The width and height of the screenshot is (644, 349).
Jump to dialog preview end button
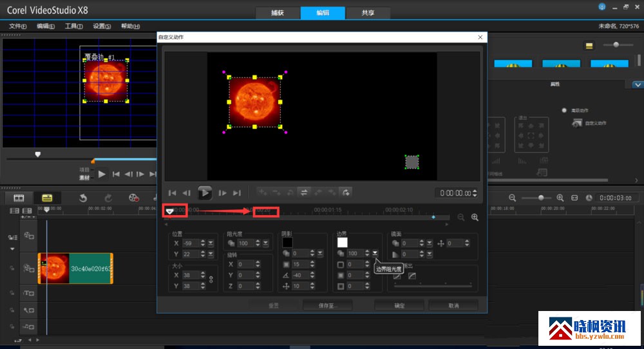click(x=237, y=193)
